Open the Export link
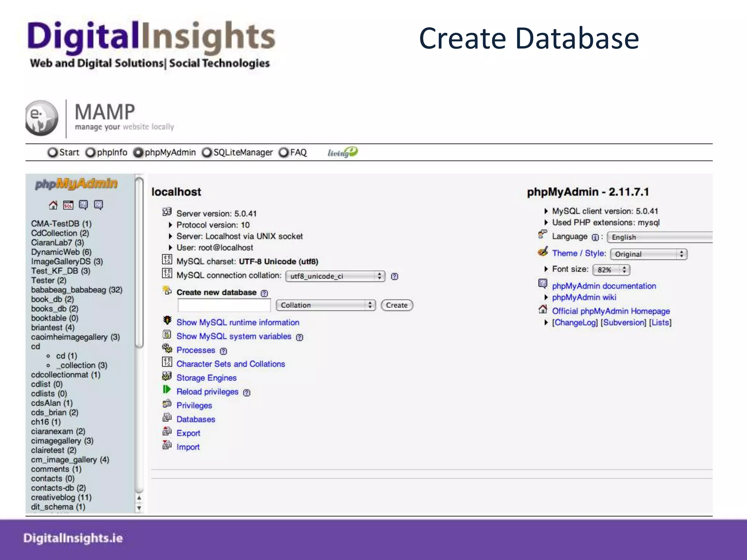 coord(188,433)
